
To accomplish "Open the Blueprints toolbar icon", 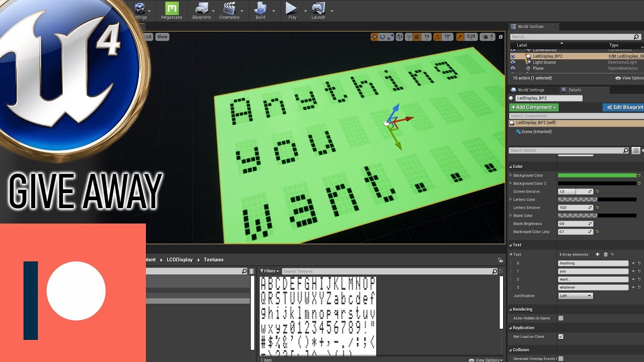I will tap(201, 11).
